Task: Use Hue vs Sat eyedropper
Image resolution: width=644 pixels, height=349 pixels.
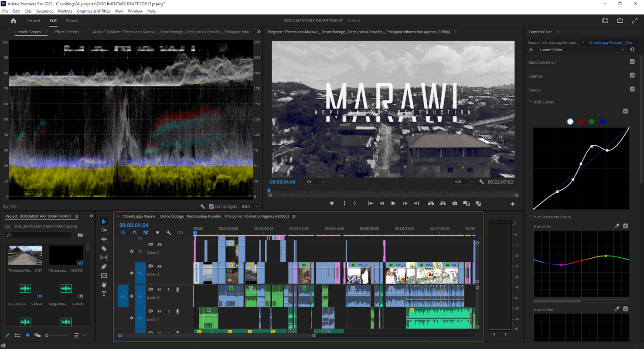Action: [617, 226]
